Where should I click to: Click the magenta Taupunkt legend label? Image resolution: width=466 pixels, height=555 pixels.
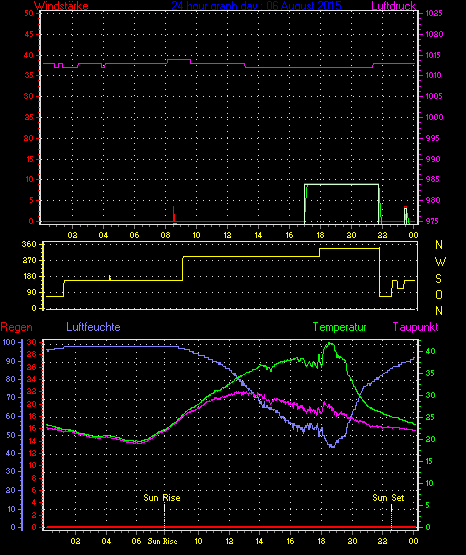(415, 327)
